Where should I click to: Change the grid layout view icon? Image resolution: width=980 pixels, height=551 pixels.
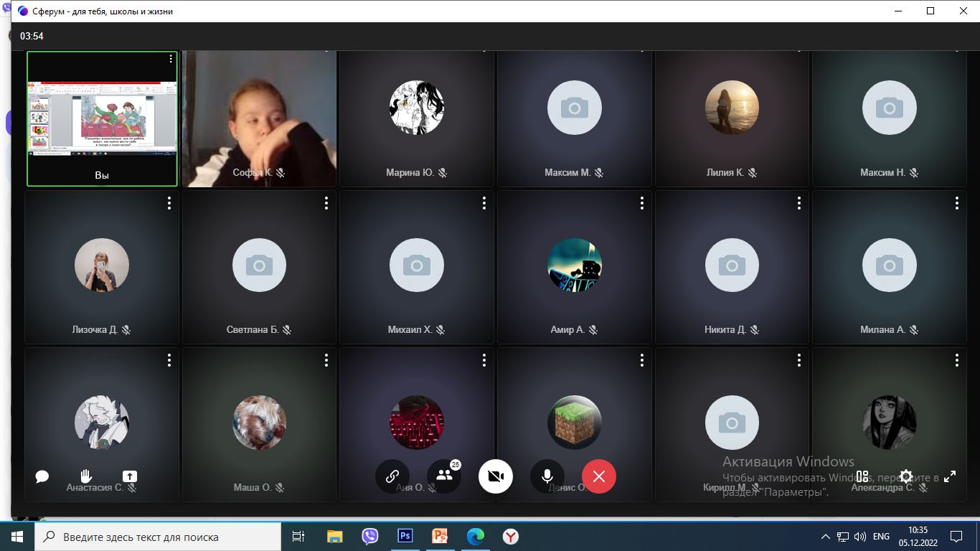(x=862, y=476)
